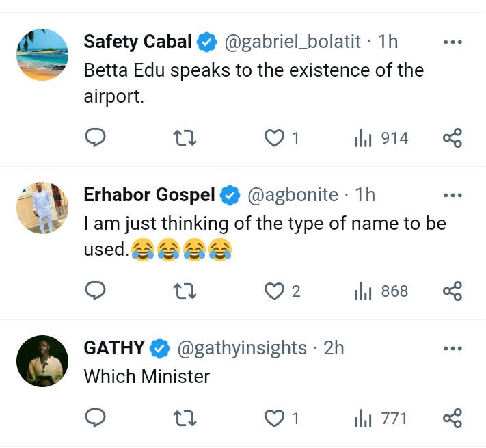This screenshot has height=448, width=486.
Task: Reply to Erhabor Gospel's tweet
Action: point(95,291)
